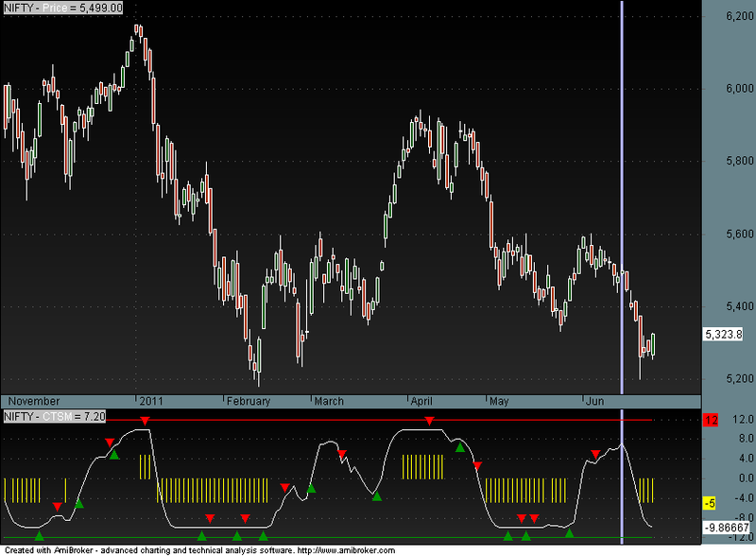Image resolution: width=756 pixels, height=556 pixels.
Task: Click the yellow -5 level tag
Action: point(711,503)
